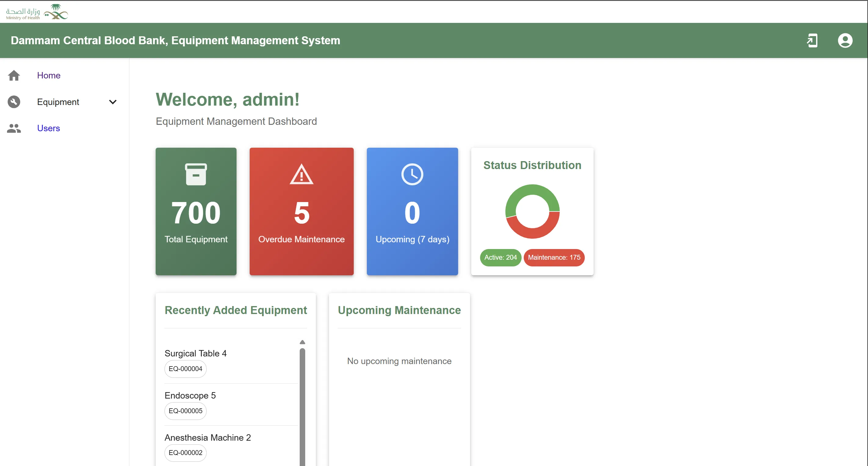This screenshot has width=868, height=466.
Task: Click the red donut chart segment
Action: [532, 233]
